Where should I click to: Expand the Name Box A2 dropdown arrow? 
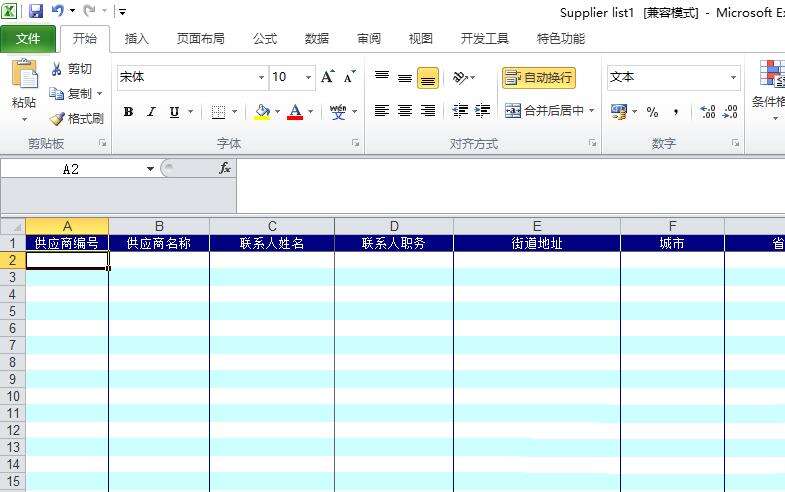click(x=150, y=169)
